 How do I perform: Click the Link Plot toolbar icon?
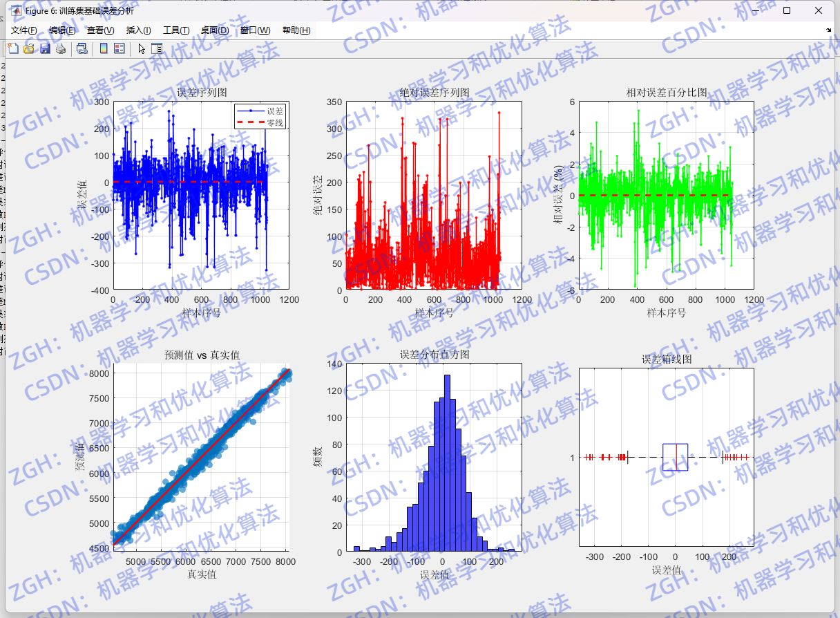point(82,48)
